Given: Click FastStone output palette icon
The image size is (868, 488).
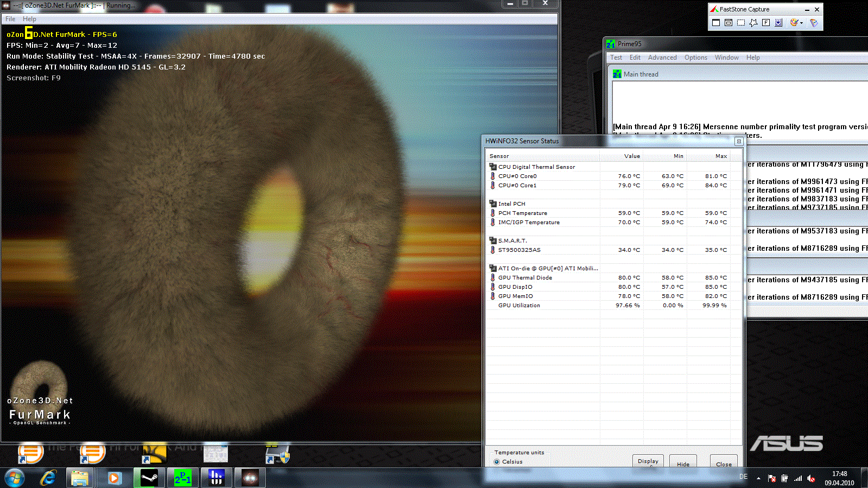Looking at the screenshot, I should point(794,23).
